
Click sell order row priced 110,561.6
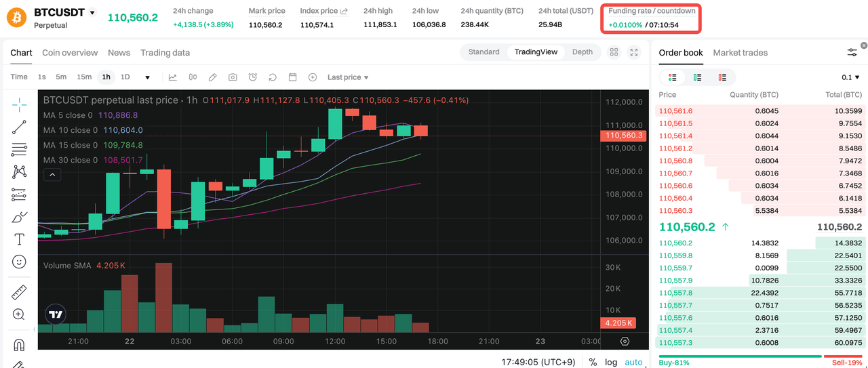click(x=760, y=111)
